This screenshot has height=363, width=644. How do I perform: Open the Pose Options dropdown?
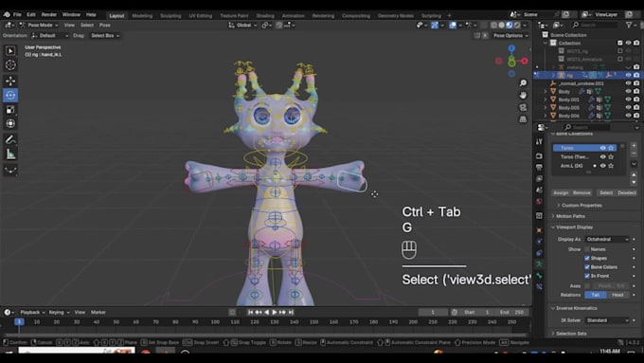(510, 36)
